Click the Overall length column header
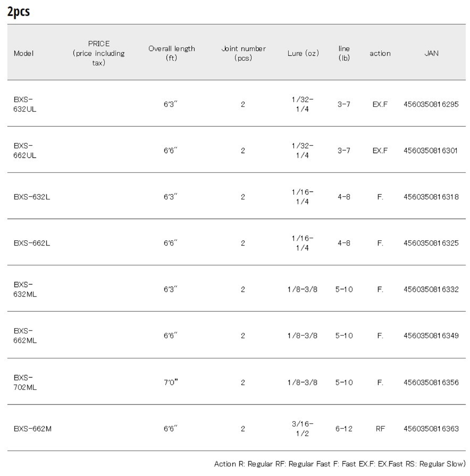The height and width of the screenshot is (476, 470). tap(171, 53)
